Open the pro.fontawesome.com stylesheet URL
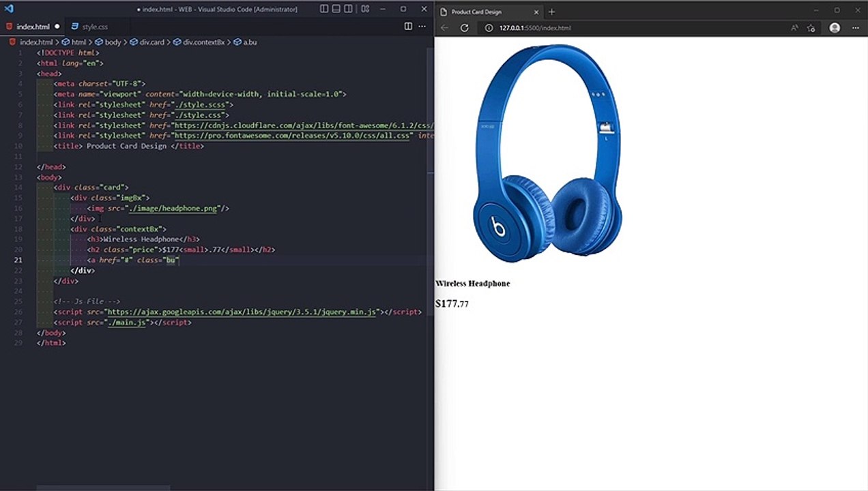Screen dimensions: 868x491 293,136
